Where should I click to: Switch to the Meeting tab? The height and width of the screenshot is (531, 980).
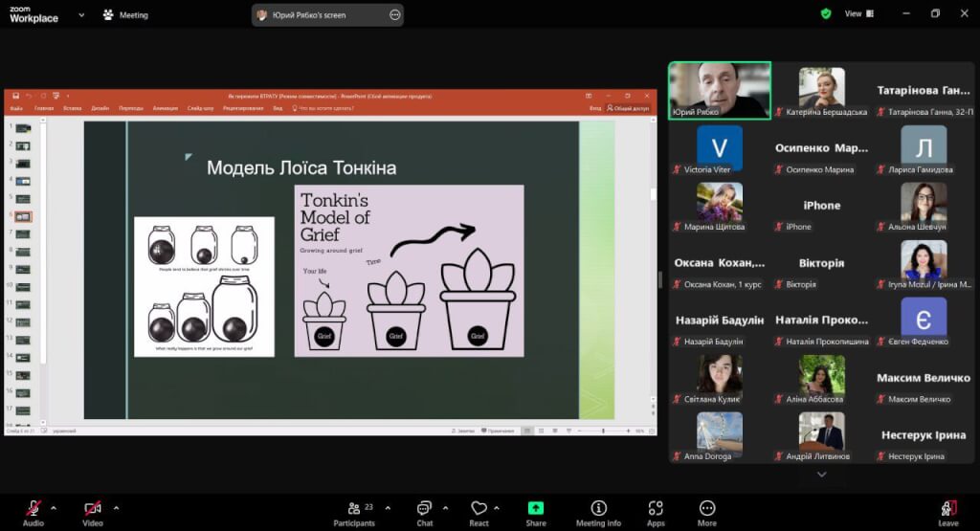click(125, 14)
